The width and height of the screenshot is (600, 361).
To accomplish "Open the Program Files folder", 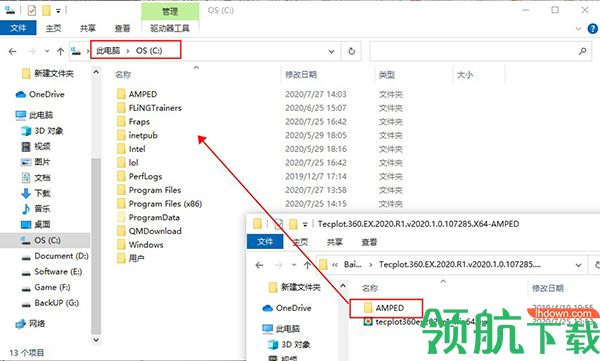I will [x=149, y=190].
